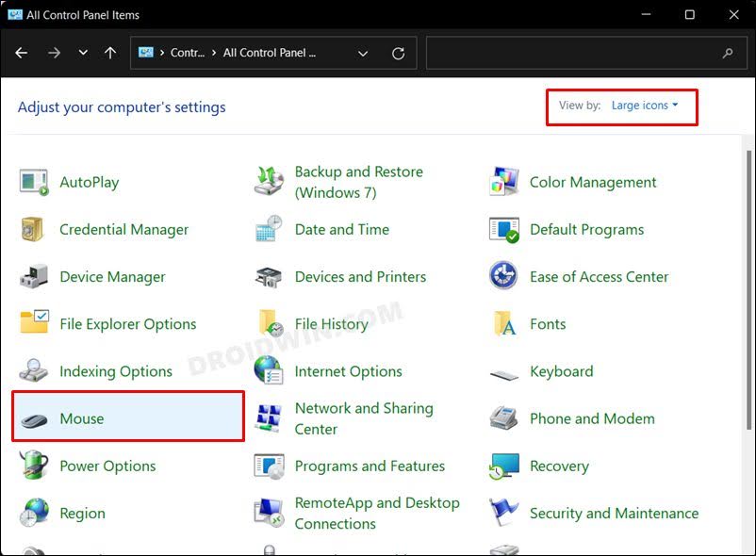
Task: Open the Keyboard link text
Action: click(x=561, y=371)
